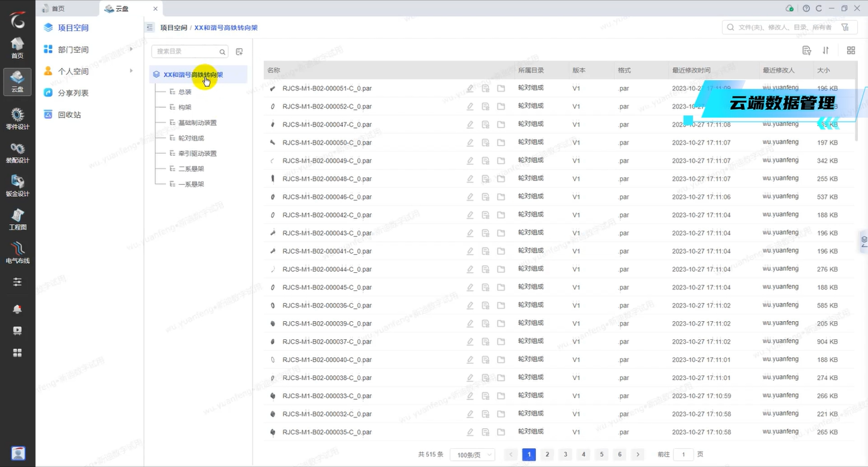The height and width of the screenshot is (467, 868).
Task: Open 工程图 drawing module
Action: click(x=17, y=219)
